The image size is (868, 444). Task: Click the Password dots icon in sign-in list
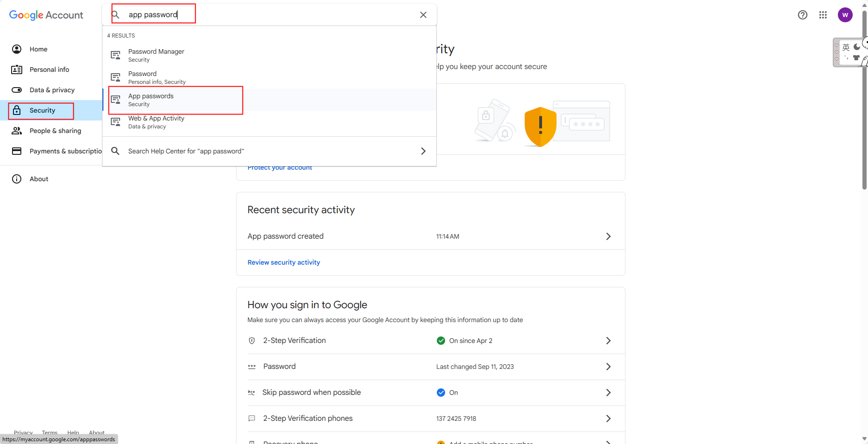tap(252, 367)
